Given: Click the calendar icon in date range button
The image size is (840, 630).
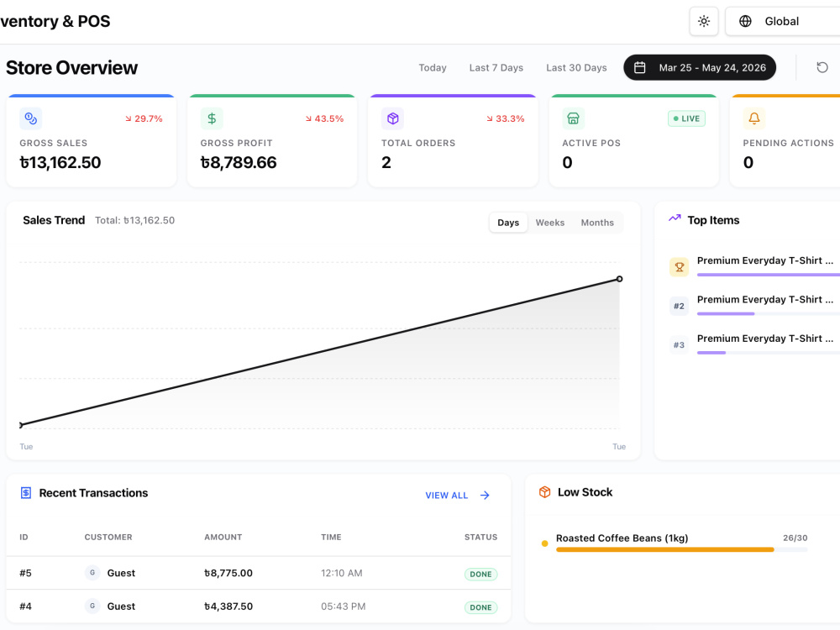Looking at the screenshot, I should (639, 67).
